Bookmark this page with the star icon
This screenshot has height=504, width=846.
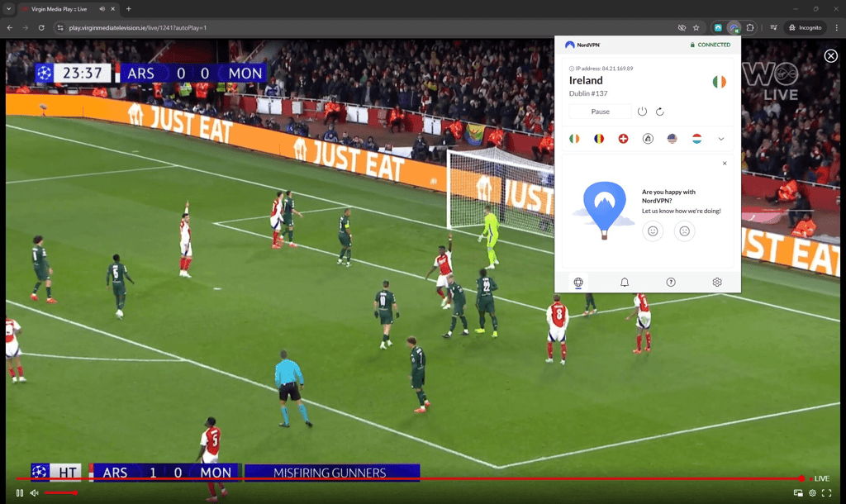[x=696, y=27]
